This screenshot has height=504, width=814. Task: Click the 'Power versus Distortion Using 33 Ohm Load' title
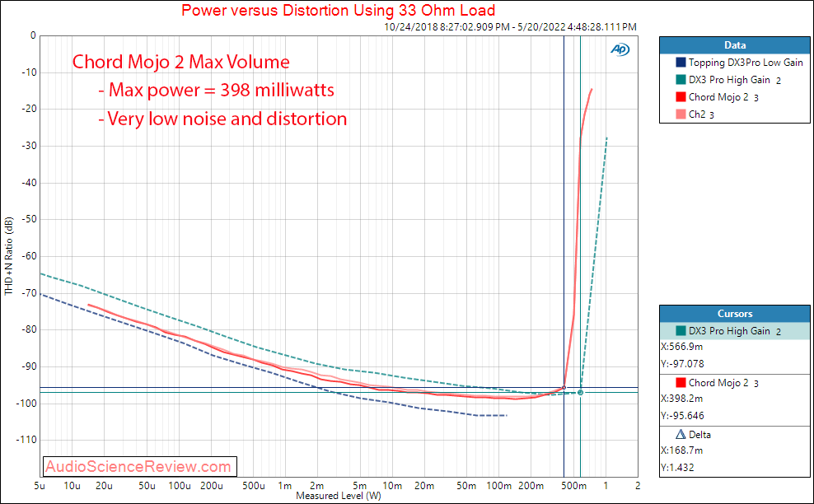338,11
